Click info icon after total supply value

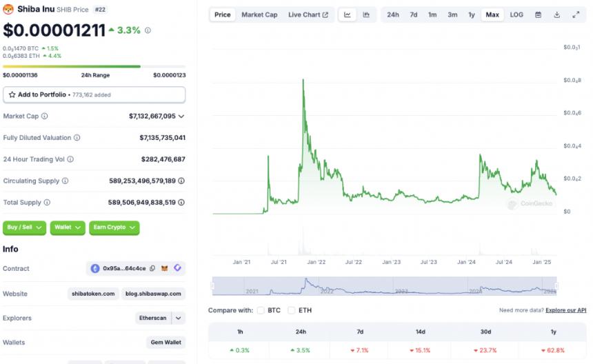[181, 202]
